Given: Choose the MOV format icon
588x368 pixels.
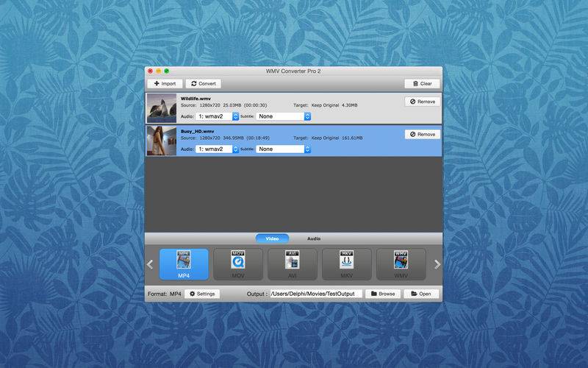Looking at the screenshot, I should click(238, 264).
